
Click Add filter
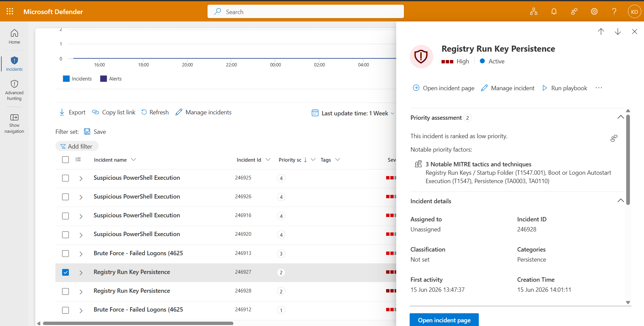click(77, 146)
